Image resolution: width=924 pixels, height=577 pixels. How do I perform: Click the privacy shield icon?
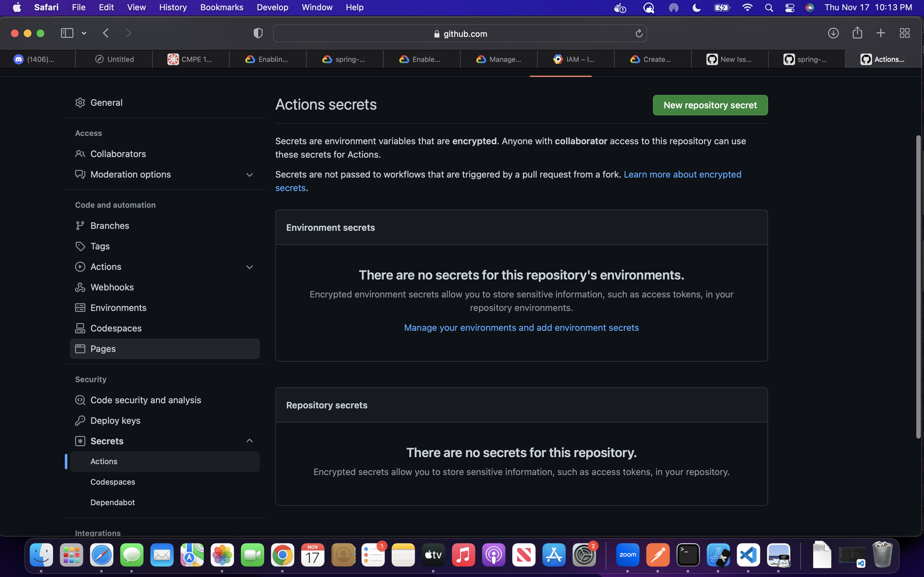click(x=258, y=33)
